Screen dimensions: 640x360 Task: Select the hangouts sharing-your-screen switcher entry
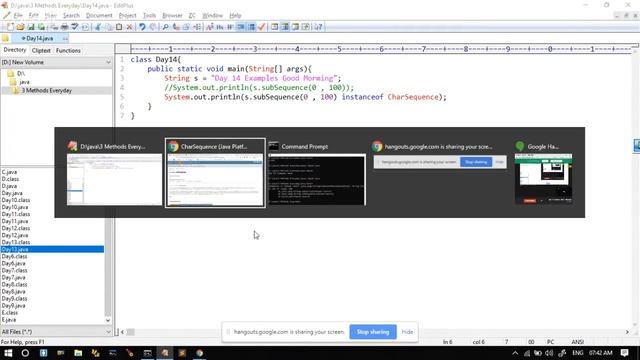click(440, 155)
